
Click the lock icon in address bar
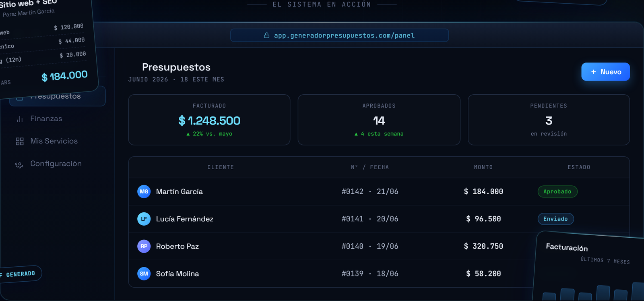266,35
